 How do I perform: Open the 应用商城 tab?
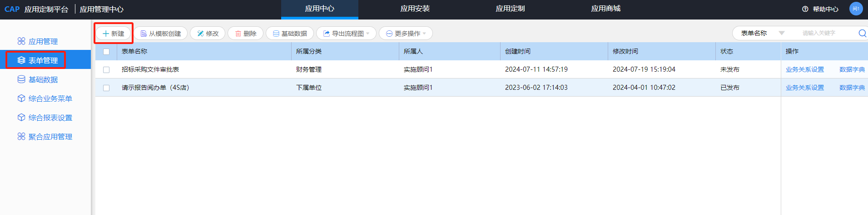tap(605, 9)
